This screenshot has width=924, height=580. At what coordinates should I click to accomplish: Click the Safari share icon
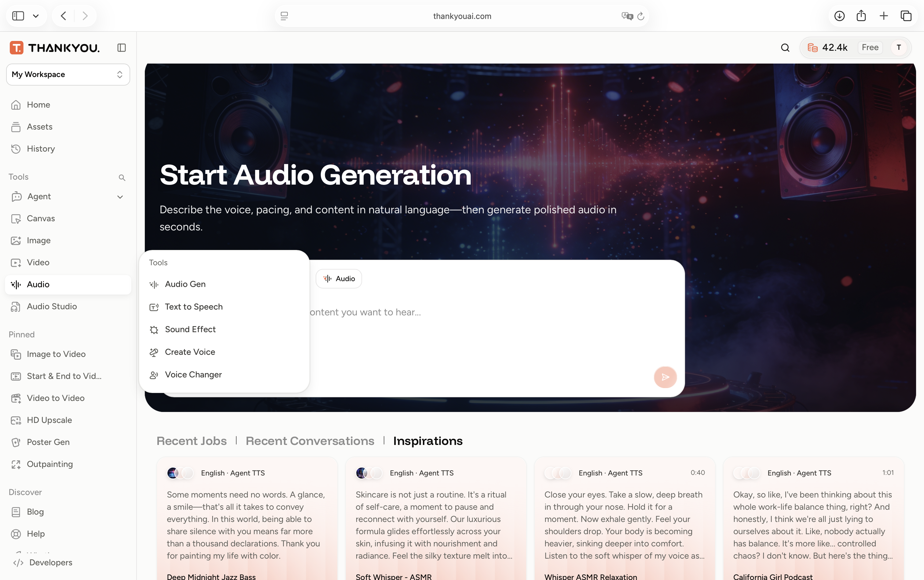(861, 16)
